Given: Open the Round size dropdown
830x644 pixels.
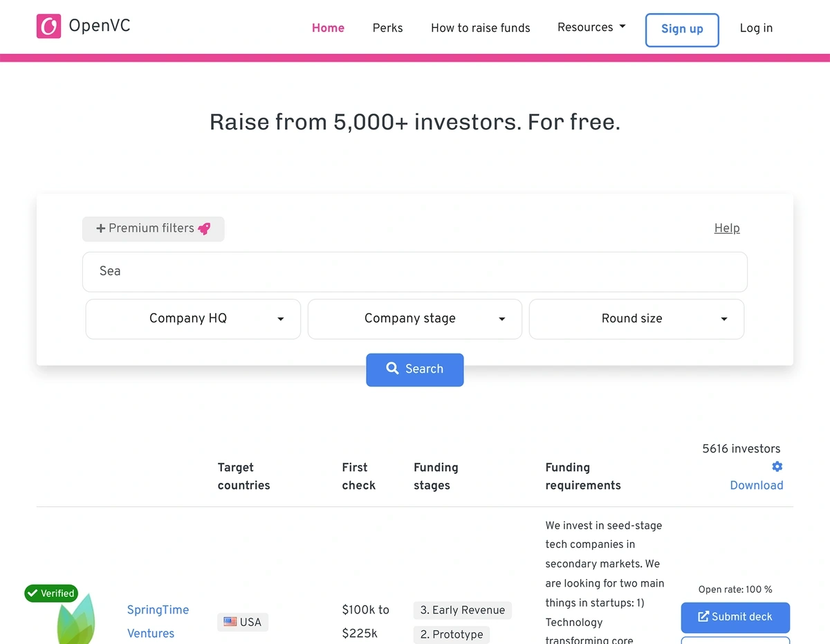Looking at the screenshot, I should coord(636,319).
